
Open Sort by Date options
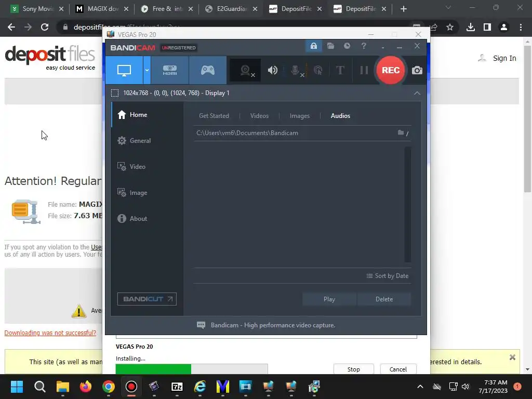(388, 276)
